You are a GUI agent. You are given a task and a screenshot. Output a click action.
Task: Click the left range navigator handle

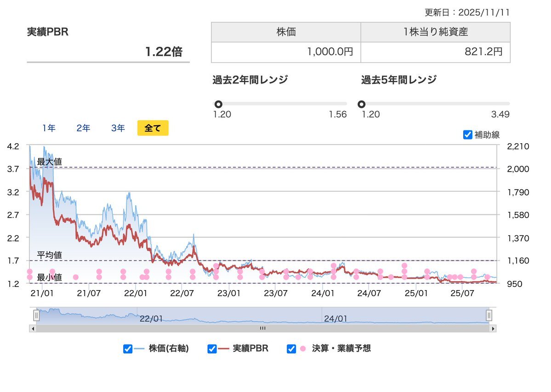point(36,315)
